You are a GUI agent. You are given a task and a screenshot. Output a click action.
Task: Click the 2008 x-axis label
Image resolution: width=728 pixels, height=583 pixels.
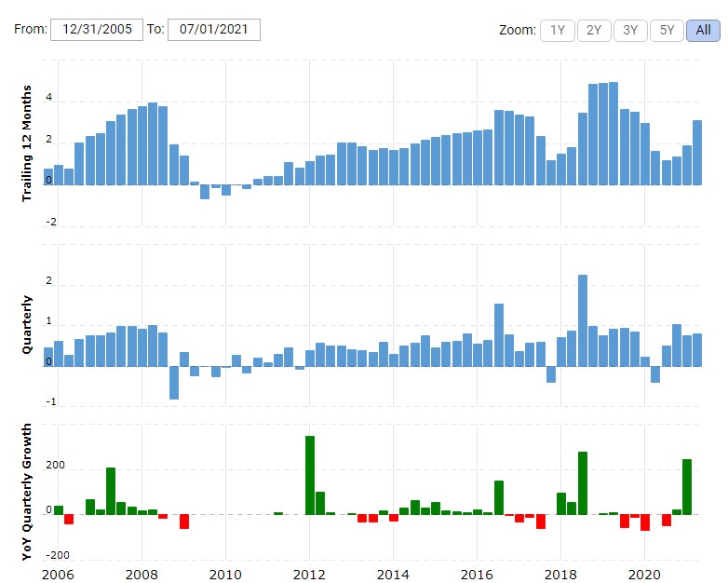click(x=142, y=575)
